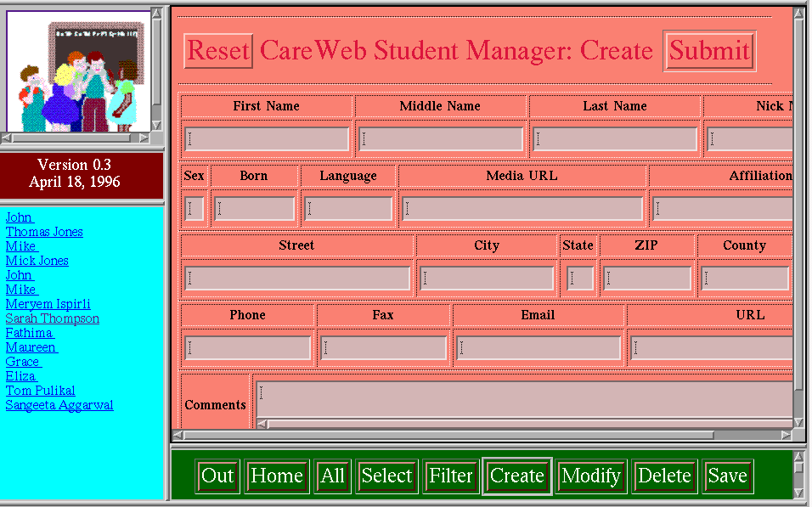Focus the Affiliation input field

723,209
